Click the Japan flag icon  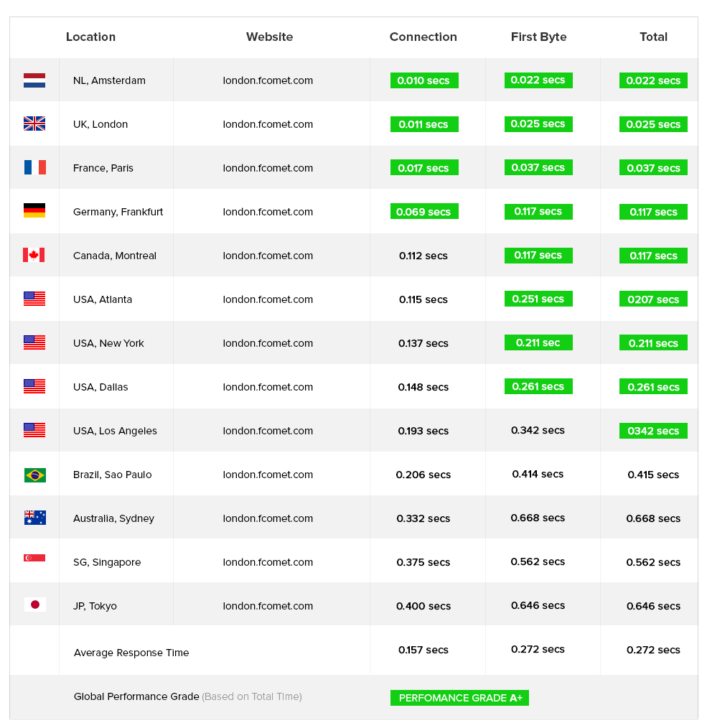(35, 605)
